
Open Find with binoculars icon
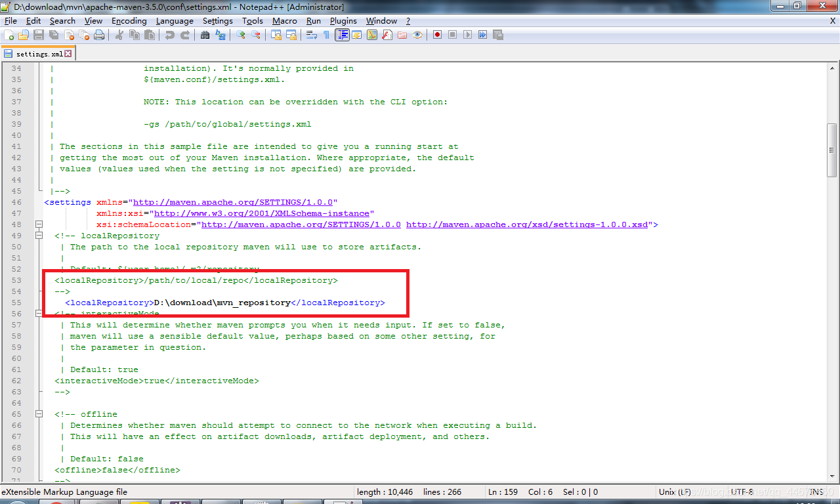pos(205,35)
